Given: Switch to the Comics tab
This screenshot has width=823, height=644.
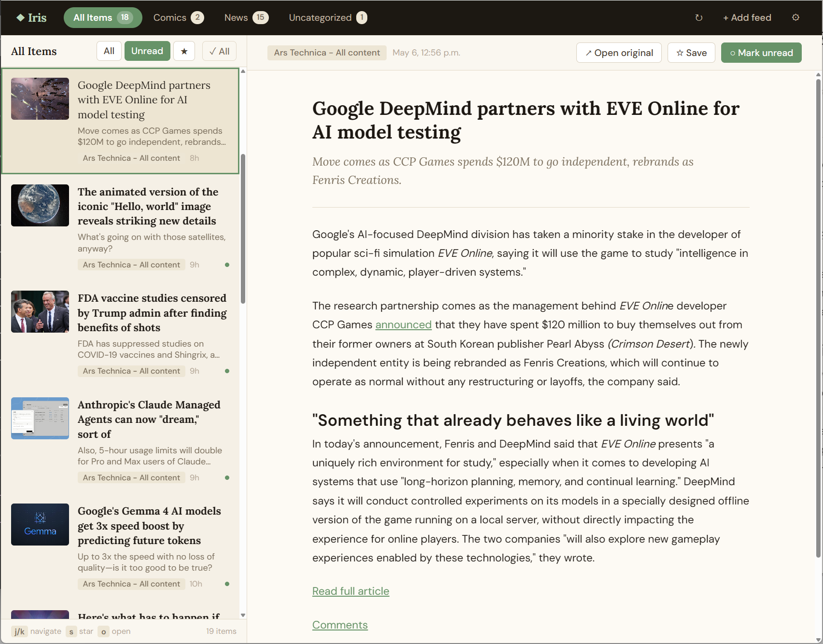Looking at the screenshot, I should coord(178,17).
